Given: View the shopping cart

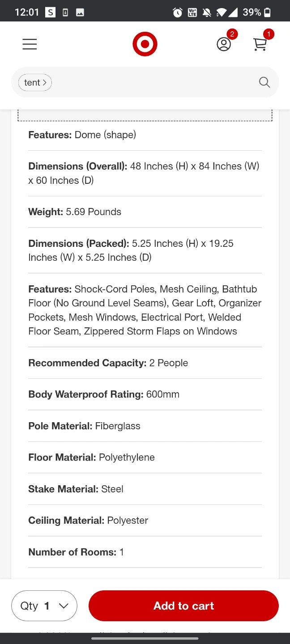Looking at the screenshot, I should click(x=260, y=44).
